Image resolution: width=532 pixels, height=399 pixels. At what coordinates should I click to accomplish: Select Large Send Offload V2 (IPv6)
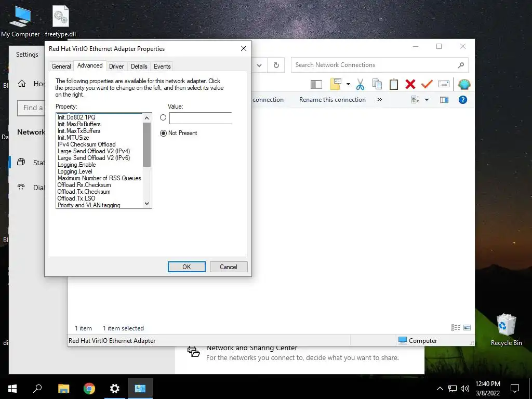[x=94, y=158]
